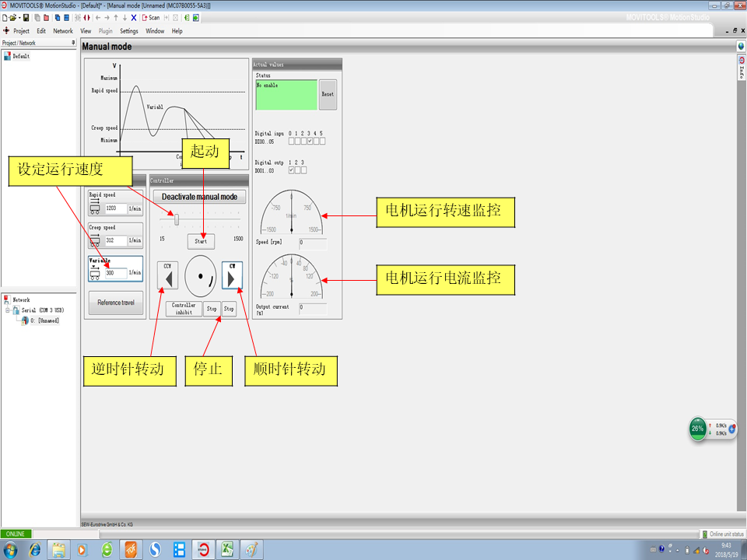This screenshot has height=560, width=747.
Task: Select the Unnamed device icon in network tree
Action: [x=26, y=320]
